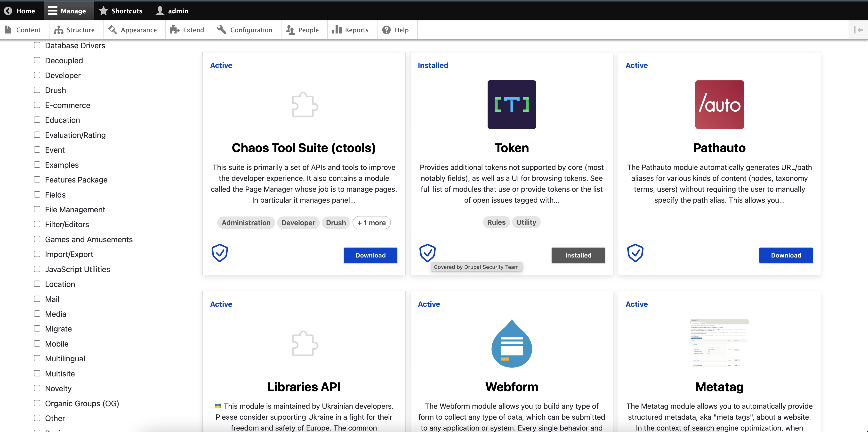
Task: Enable the E-commerce filter checkbox
Action: coord(37,105)
